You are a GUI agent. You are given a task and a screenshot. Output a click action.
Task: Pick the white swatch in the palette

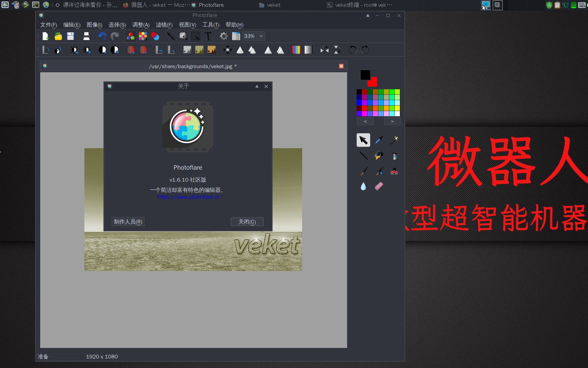[x=397, y=114]
